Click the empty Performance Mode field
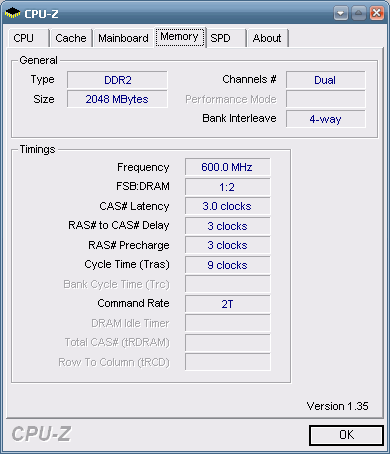 tap(325, 99)
